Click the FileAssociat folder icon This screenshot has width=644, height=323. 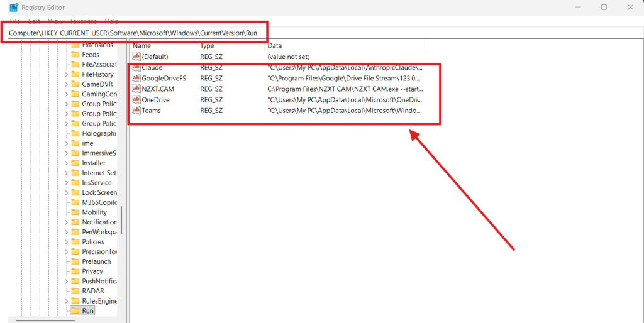coord(75,65)
